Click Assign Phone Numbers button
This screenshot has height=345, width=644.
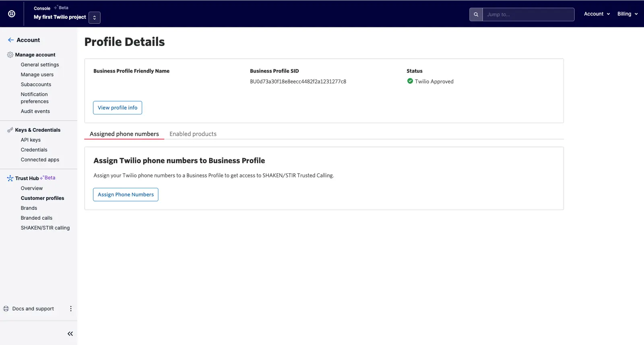pyautogui.click(x=126, y=195)
